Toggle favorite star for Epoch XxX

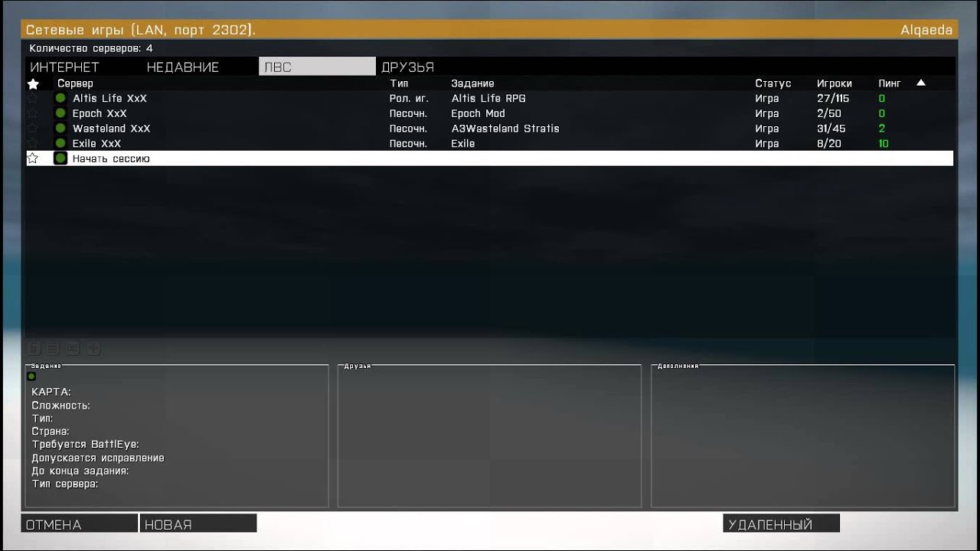click(33, 113)
